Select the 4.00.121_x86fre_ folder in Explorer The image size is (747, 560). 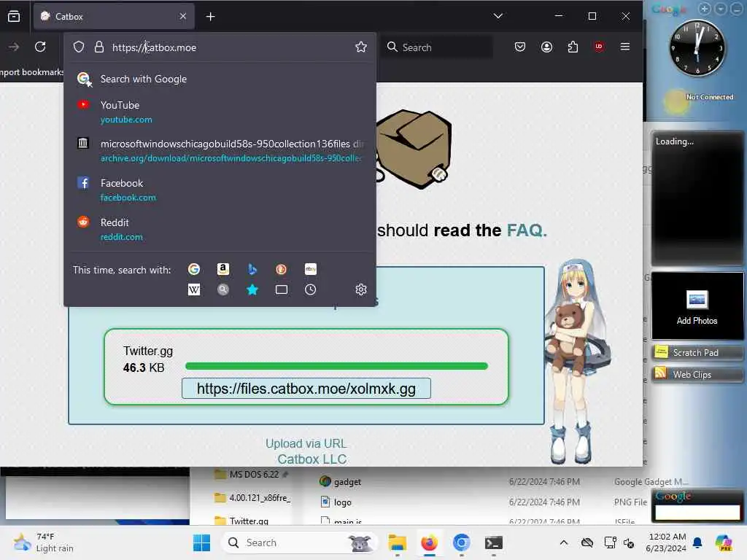tap(252, 497)
